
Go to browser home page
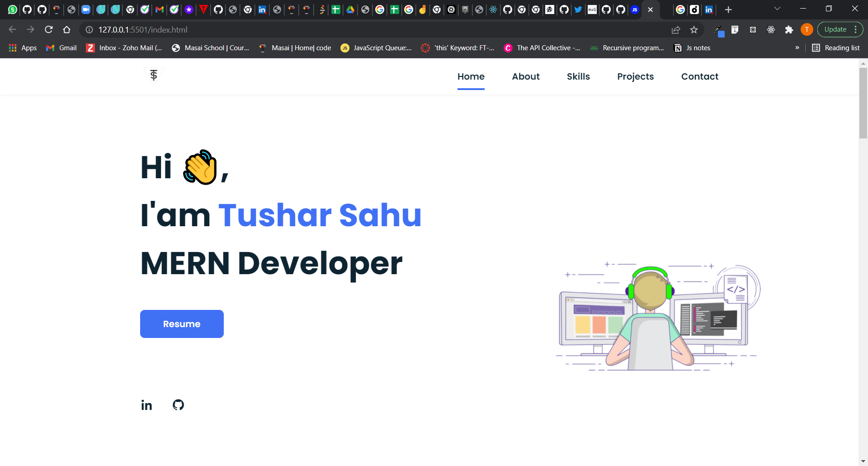pyautogui.click(x=67, y=30)
